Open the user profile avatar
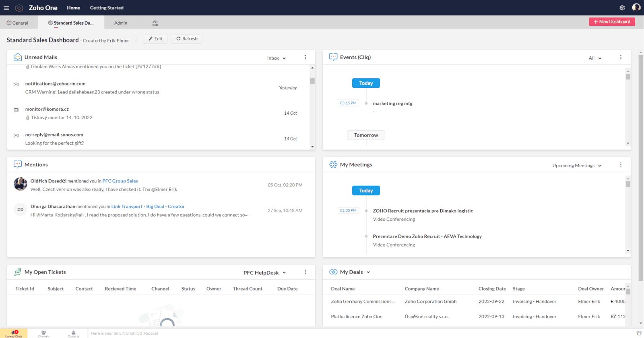Image resolution: width=644 pixels, height=338 pixels. coord(636,7)
